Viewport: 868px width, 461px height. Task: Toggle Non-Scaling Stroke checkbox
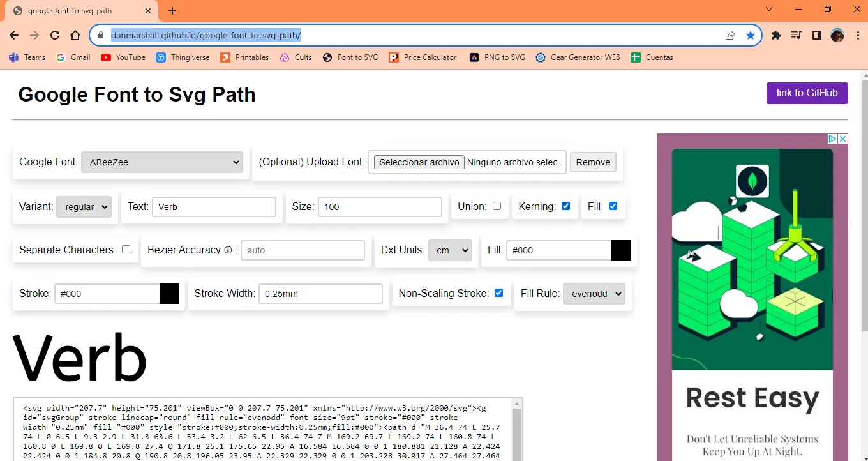click(x=498, y=293)
